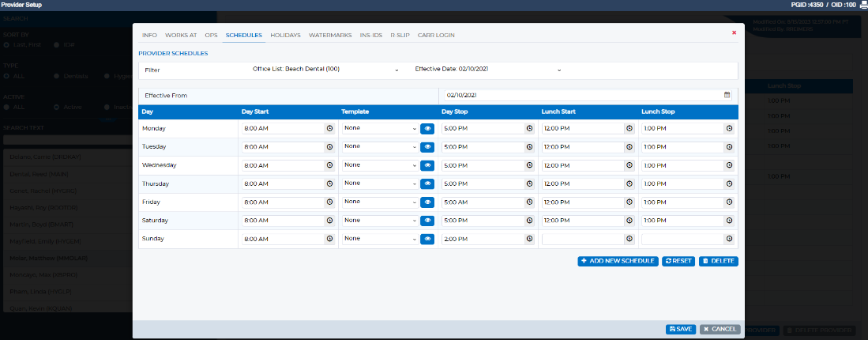View Thursday template with eye button

tap(427, 184)
